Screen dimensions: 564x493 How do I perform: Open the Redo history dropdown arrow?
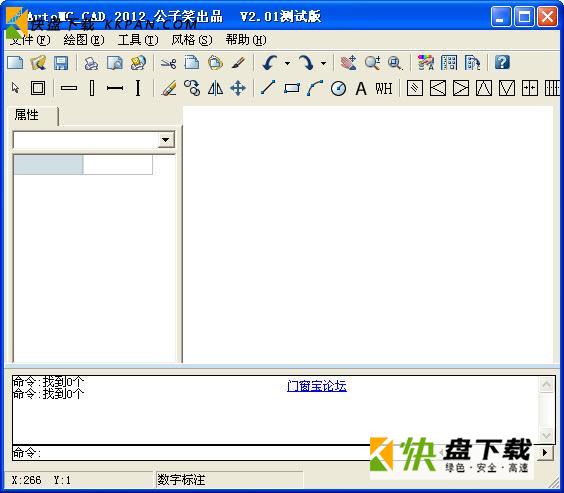pos(324,63)
